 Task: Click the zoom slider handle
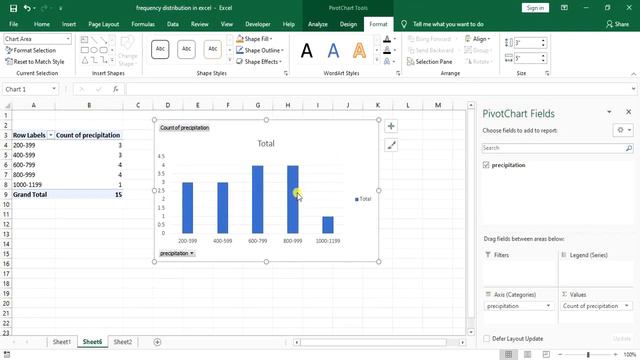click(588, 355)
